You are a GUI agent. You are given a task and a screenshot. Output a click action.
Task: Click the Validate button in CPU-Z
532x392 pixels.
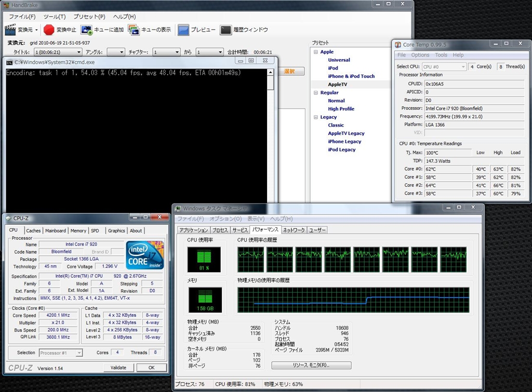point(118,368)
